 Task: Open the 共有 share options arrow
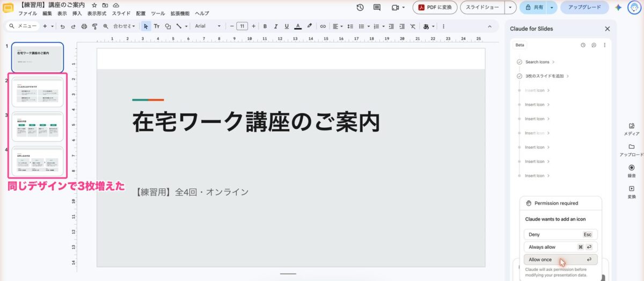[551, 8]
